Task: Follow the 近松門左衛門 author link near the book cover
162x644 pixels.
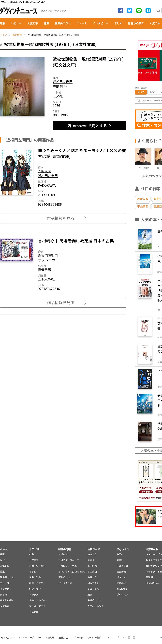Action: pos(62,82)
